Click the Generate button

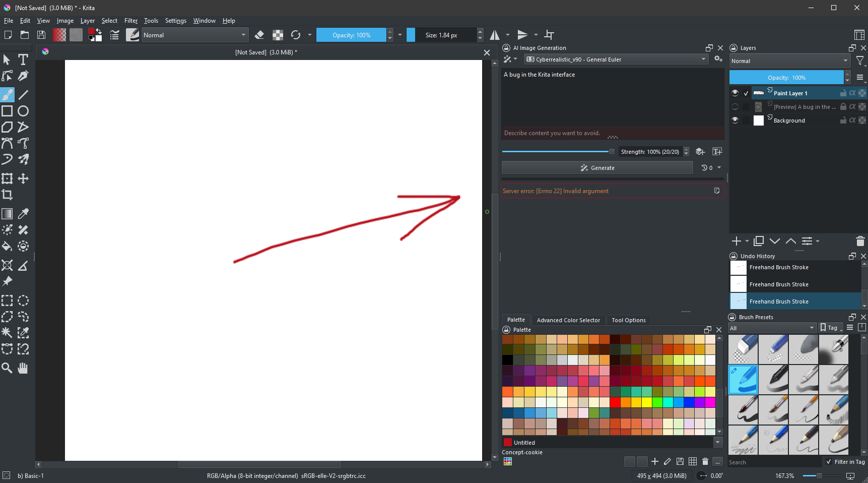[x=597, y=168]
